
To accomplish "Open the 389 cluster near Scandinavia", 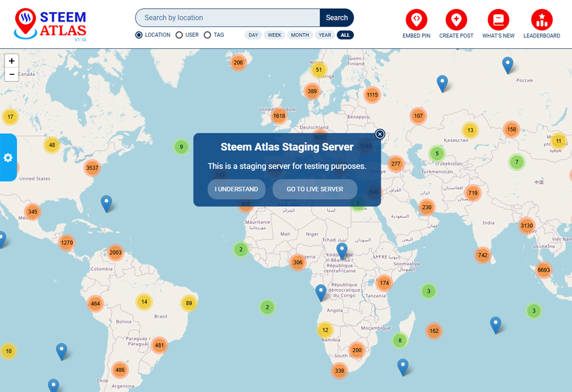I will coord(312,91).
